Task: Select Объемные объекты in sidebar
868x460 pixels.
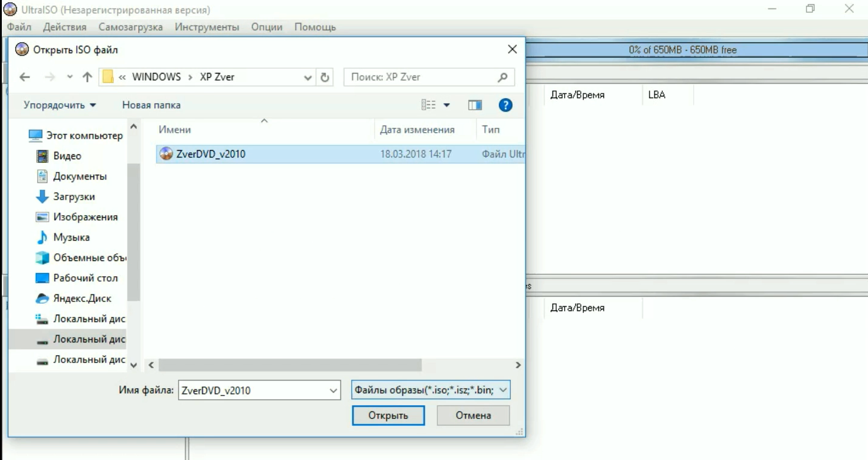Action: click(x=81, y=258)
